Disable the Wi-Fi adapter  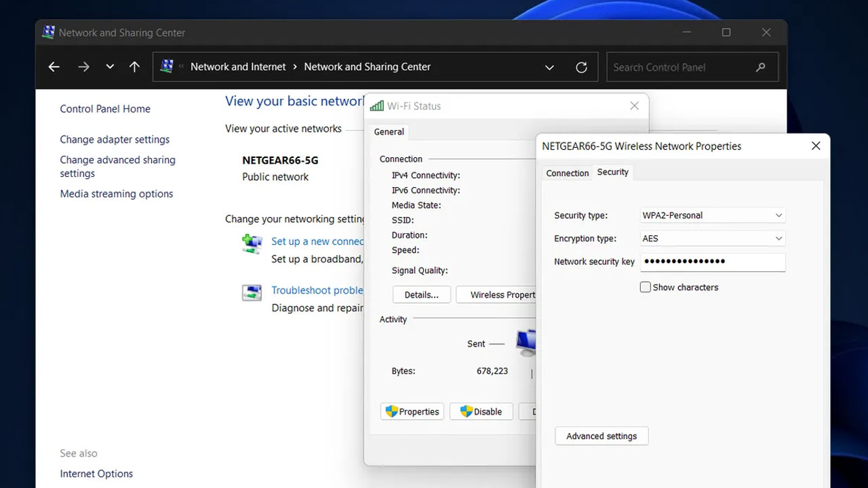[481, 411]
